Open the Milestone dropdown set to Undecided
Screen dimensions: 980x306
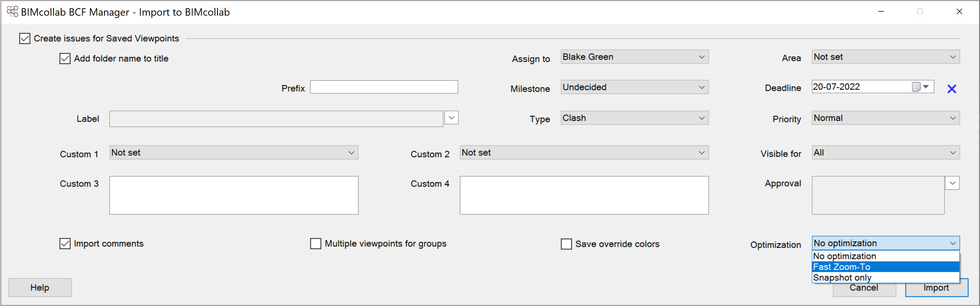coord(634,87)
